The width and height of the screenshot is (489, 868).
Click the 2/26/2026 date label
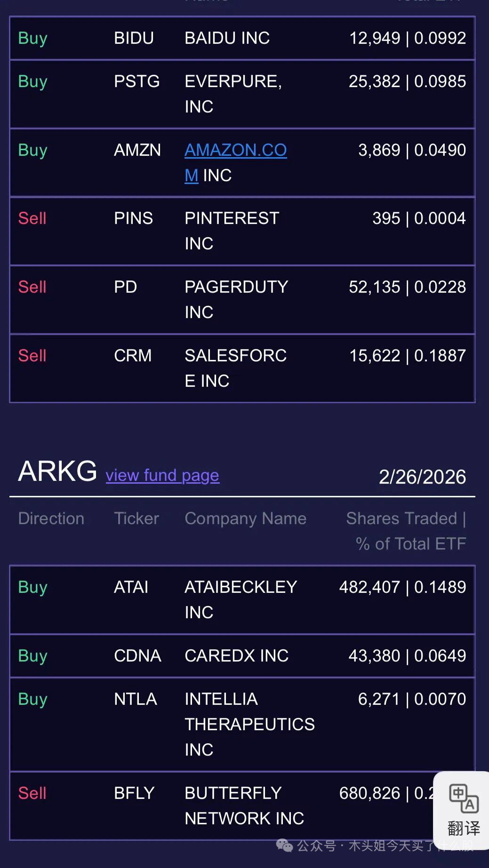point(422,477)
